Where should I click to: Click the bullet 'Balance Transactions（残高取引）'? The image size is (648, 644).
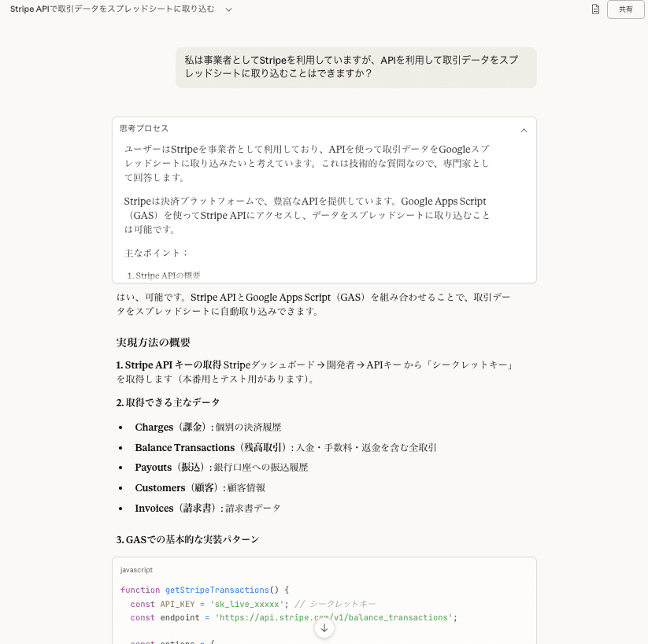point(210,448)
